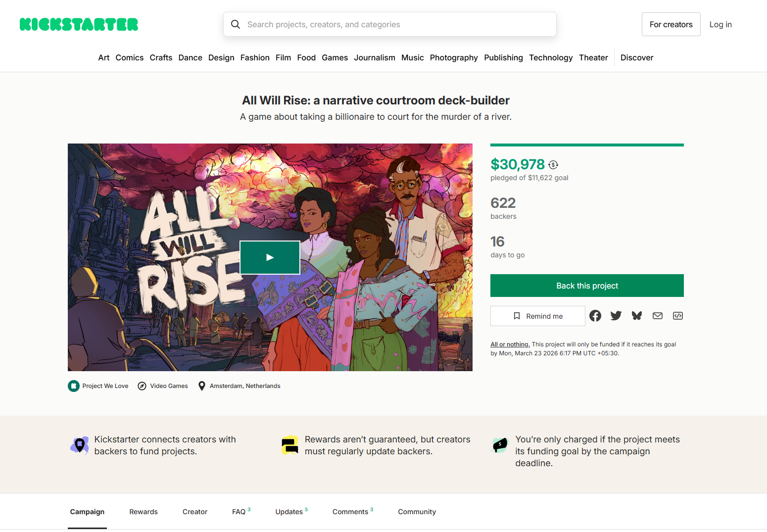
Task: Click the Amsterdam, Netherlands location pin
Action: (201, 386)
